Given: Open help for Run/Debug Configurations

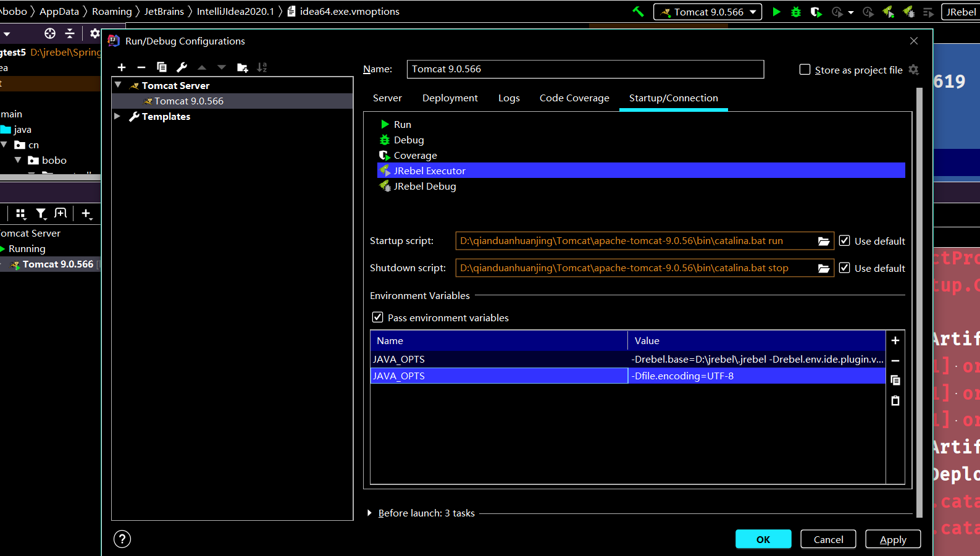Looking at the screenshot, I should pos(122,539).
